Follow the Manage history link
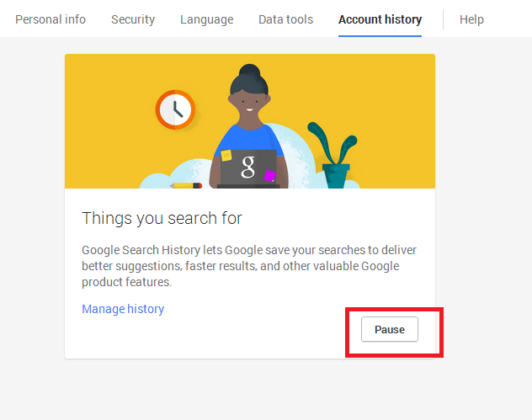This screenshot has width=532, height=420. tap(123, 309)
